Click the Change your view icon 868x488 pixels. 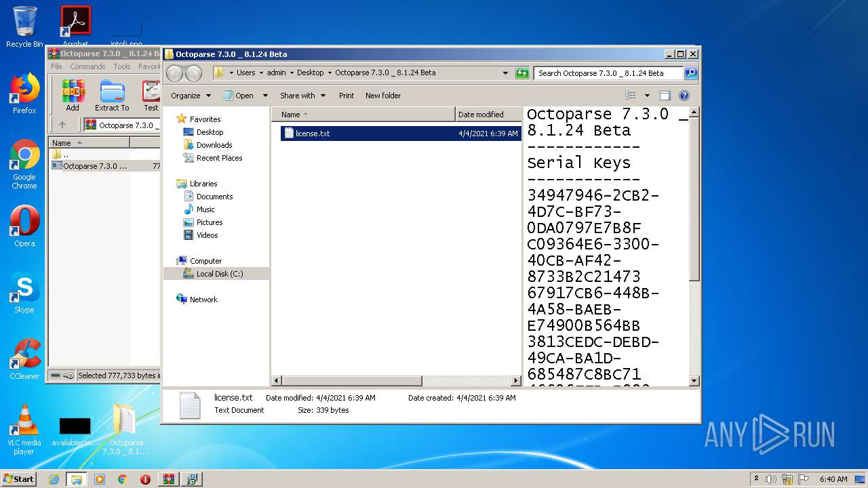point(631,96)
